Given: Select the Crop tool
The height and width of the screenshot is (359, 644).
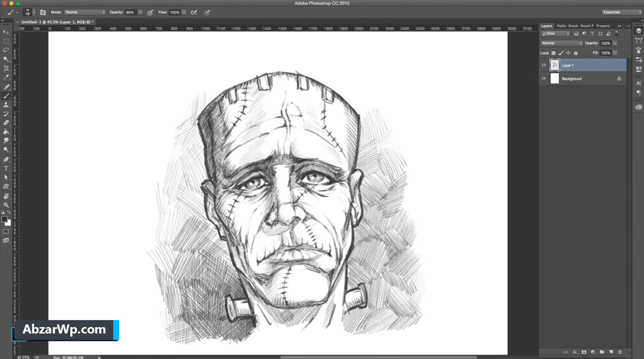Looking at the screenshot, I should [6, 68].
